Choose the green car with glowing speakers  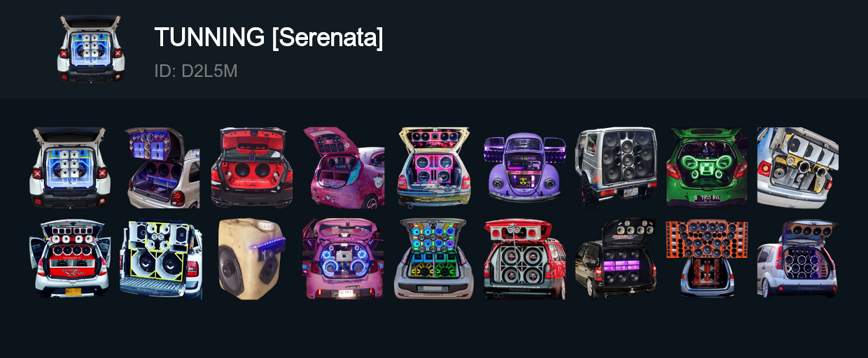pos(706,167)
